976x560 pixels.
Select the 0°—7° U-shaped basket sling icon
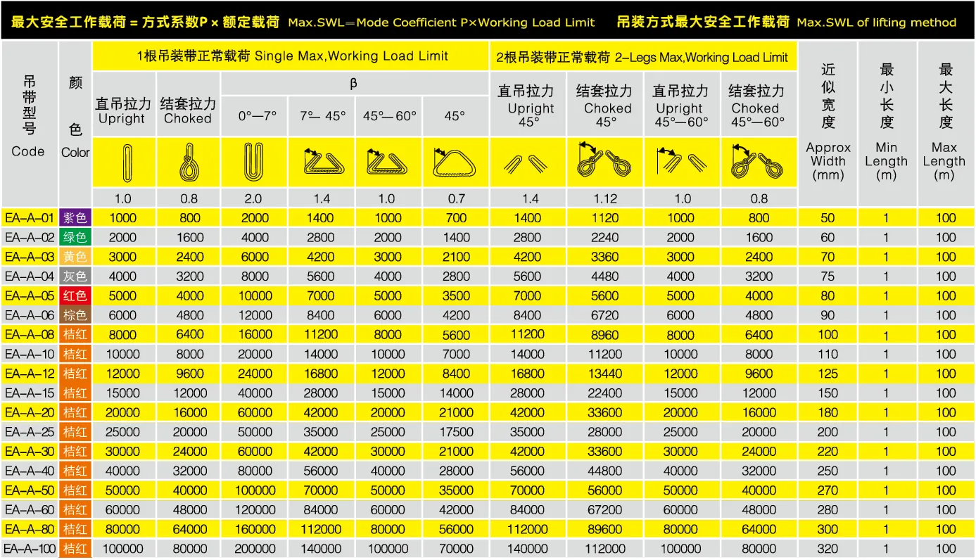pyautogui.click(x=253, y=162)
